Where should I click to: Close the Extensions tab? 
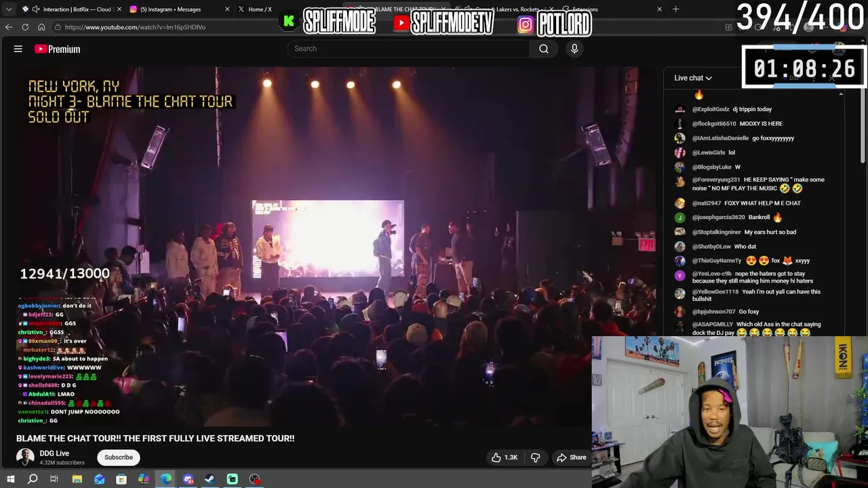659,9
